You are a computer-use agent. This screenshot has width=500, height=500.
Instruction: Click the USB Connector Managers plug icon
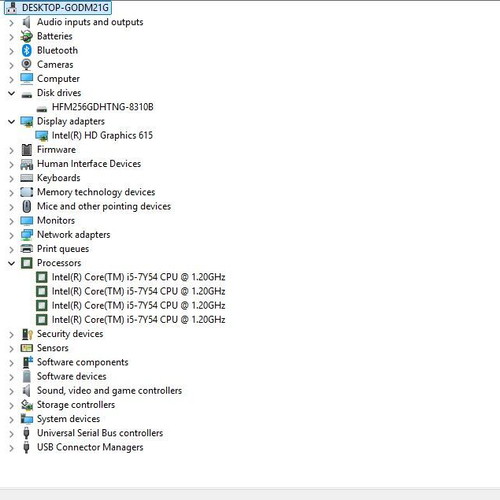click(26, 447)
